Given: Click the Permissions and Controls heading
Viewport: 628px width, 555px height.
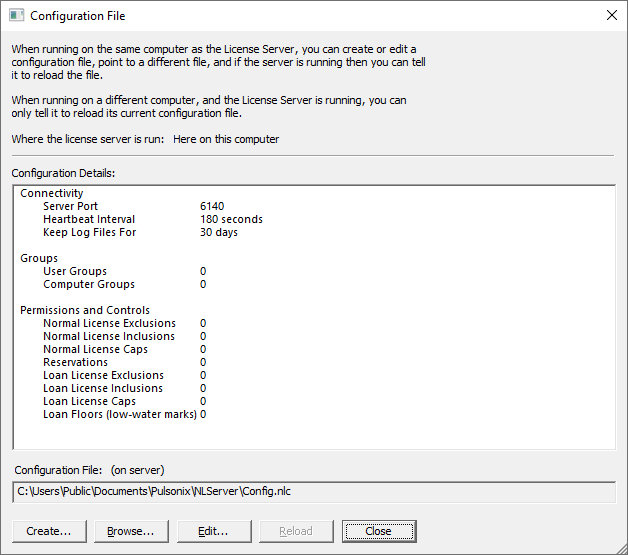Looking at the screenshot, I should [x=85, y=310].
